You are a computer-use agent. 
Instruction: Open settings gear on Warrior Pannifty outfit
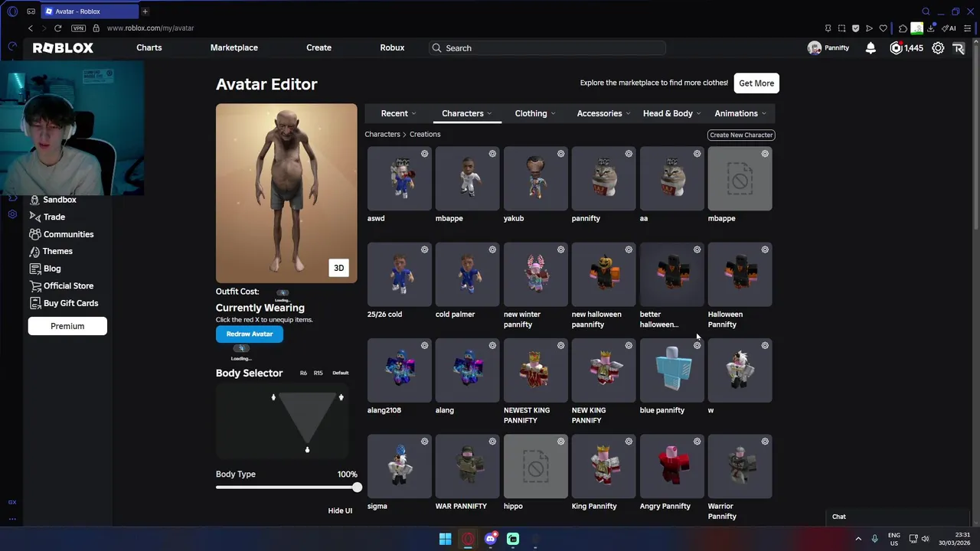click(765, 442)
